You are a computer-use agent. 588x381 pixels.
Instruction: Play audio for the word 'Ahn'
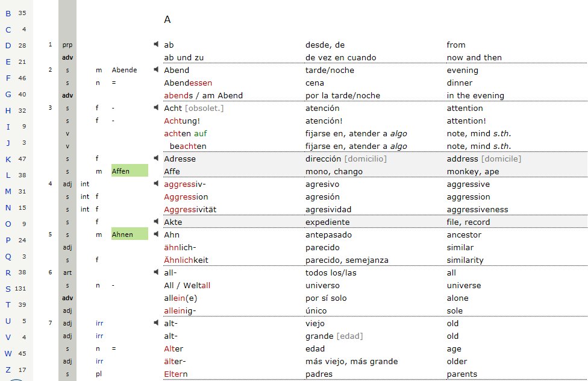157,235
